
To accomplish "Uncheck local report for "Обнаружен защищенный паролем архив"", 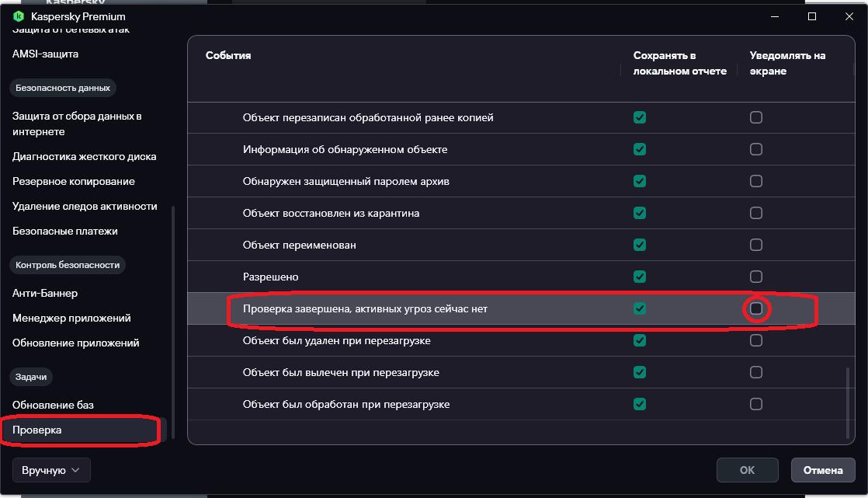I will tap(640, 181).
